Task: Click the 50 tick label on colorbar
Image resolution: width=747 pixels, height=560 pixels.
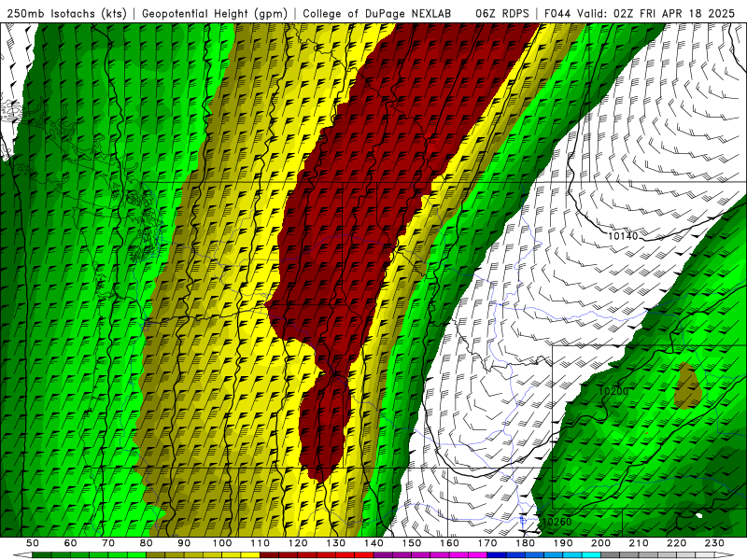Action: [33, 543]
